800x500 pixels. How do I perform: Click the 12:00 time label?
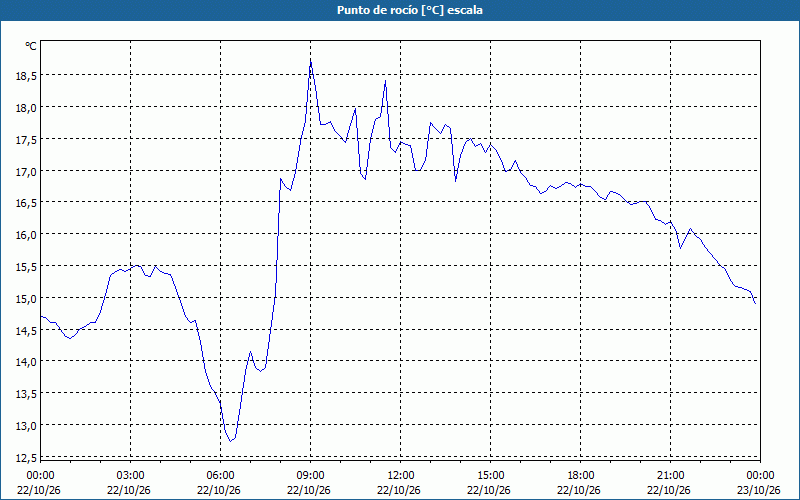click(x=401, y=476)
